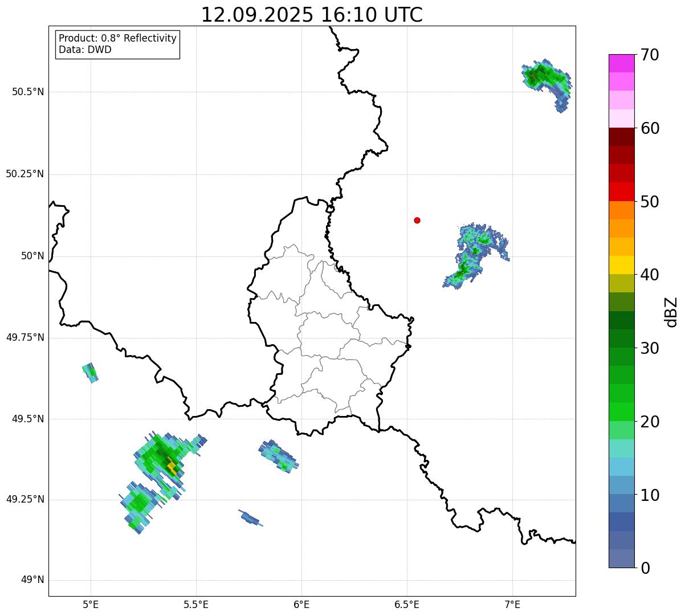The image size is (685, 616).
Task: Click the colorbar tick label '10'
Action: click(x=650, y=495)
